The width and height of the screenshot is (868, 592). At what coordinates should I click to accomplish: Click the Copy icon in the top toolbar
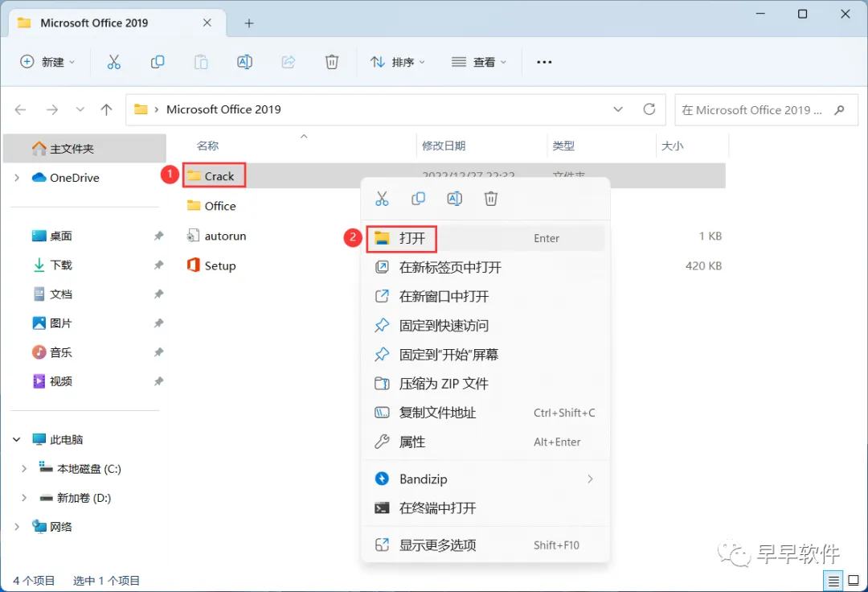click(x=158, y=62)
